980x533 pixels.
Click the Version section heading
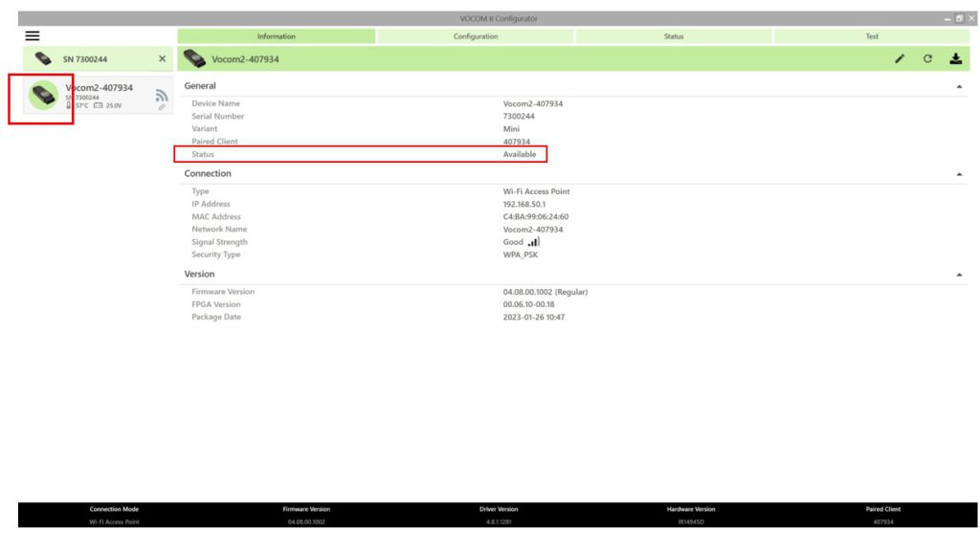point(199,274)
